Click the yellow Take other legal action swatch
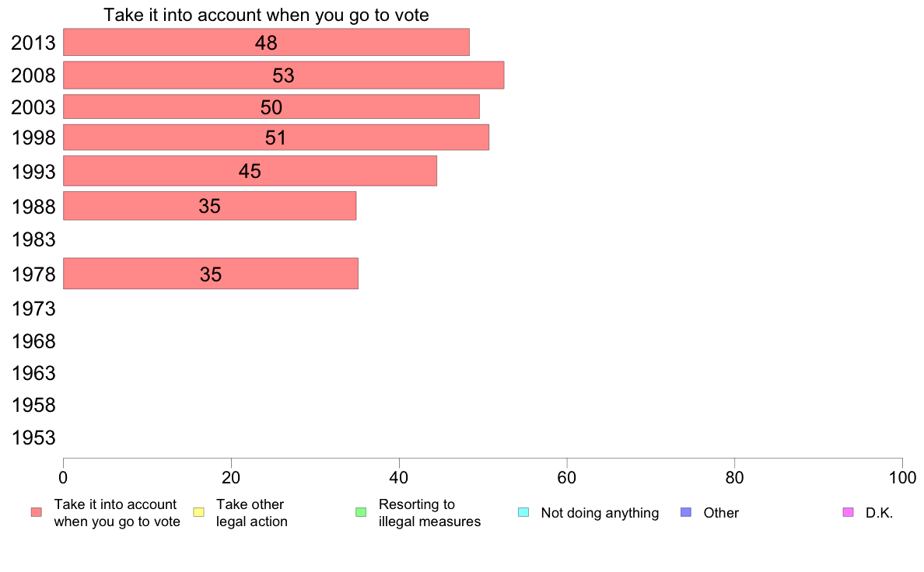 coord(198,512)
